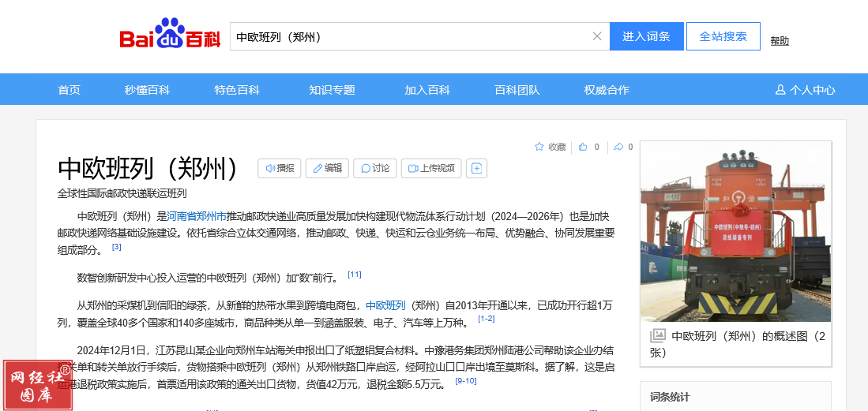Click the thumbs-up like icon
Screen dimensions: 868x411
583,147
